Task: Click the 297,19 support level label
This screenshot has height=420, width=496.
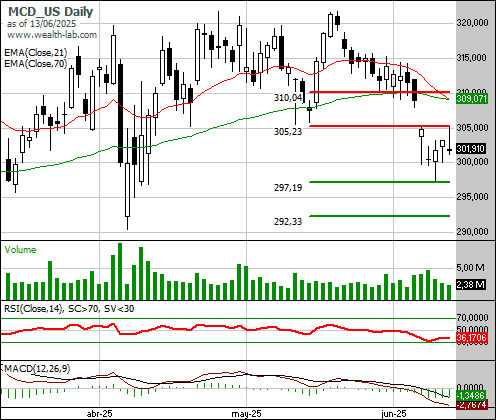Action: (x=288, y=188)
